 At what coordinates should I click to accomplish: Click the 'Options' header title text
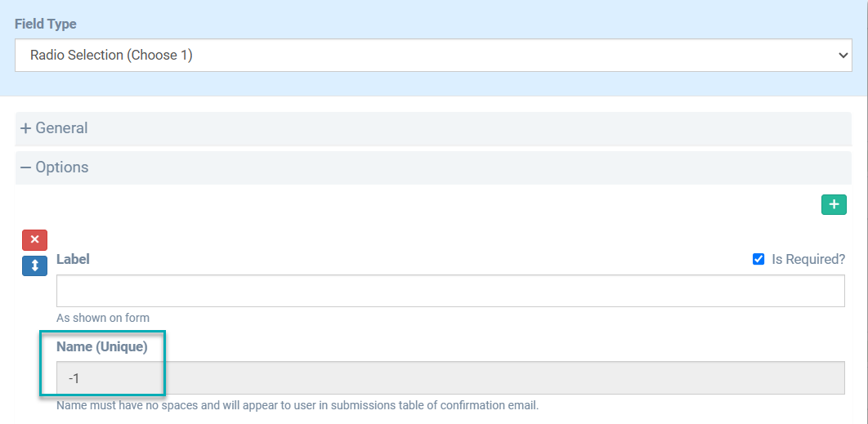pos(62,167)
